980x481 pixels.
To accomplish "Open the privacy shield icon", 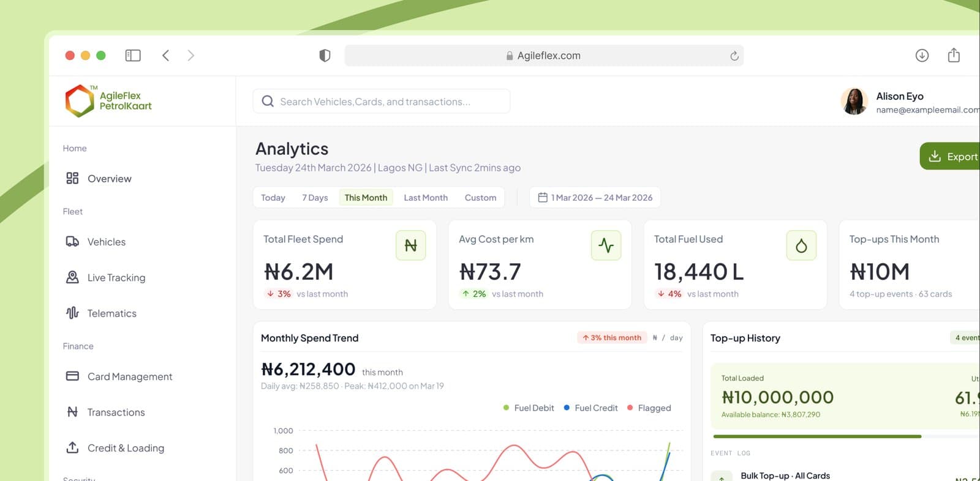I will pos(325,56).
